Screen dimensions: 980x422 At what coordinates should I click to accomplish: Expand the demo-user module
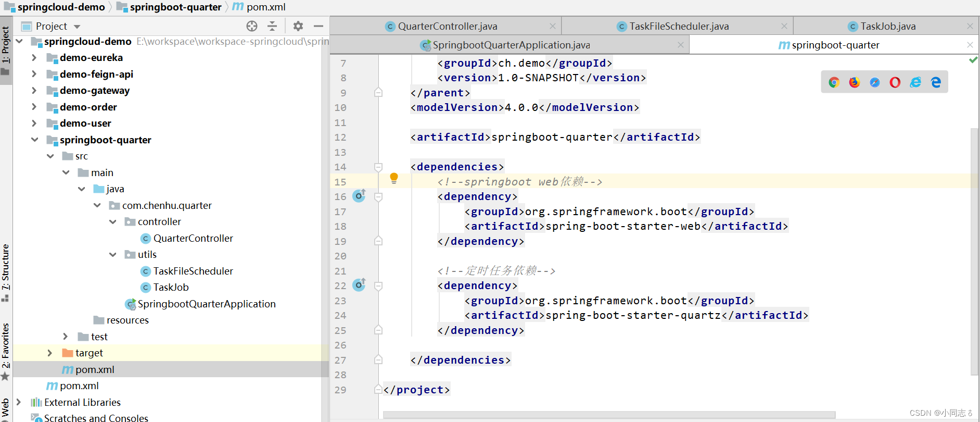click(x=34, y=123)
